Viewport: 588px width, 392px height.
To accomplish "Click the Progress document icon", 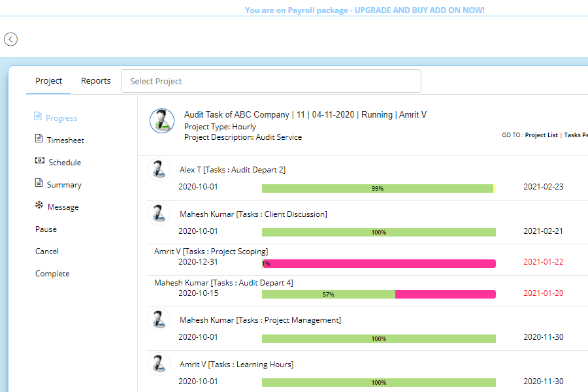I will (38, 117).
